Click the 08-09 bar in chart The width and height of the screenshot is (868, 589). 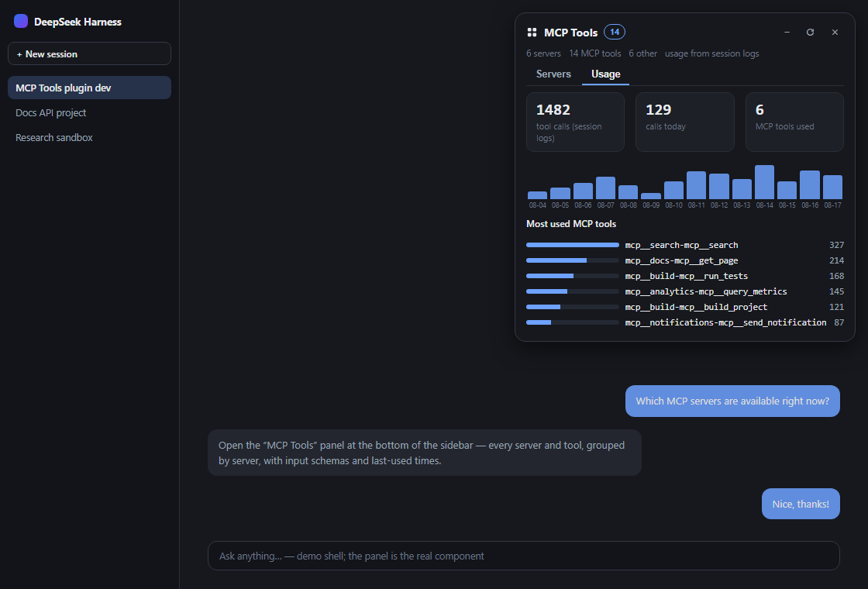click(651, 196)
